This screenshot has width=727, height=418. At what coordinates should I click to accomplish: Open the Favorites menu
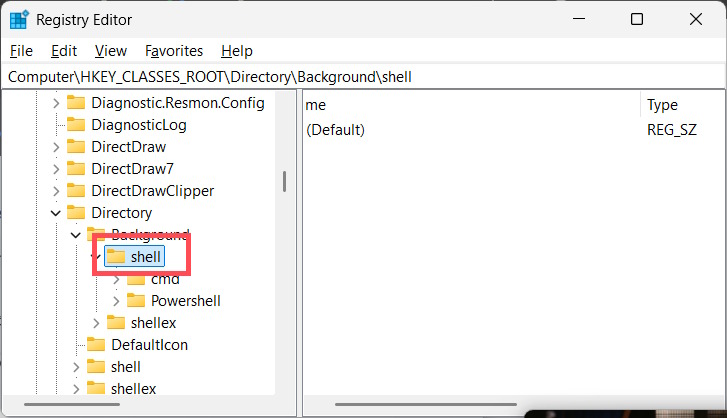click(174, 51)
